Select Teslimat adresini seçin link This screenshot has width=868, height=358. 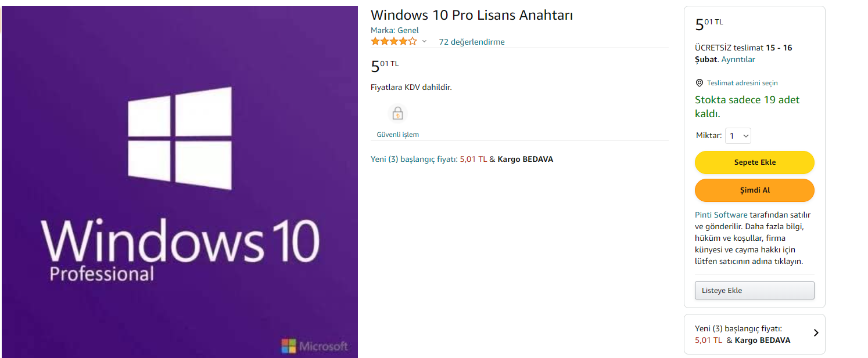(742, 83)
